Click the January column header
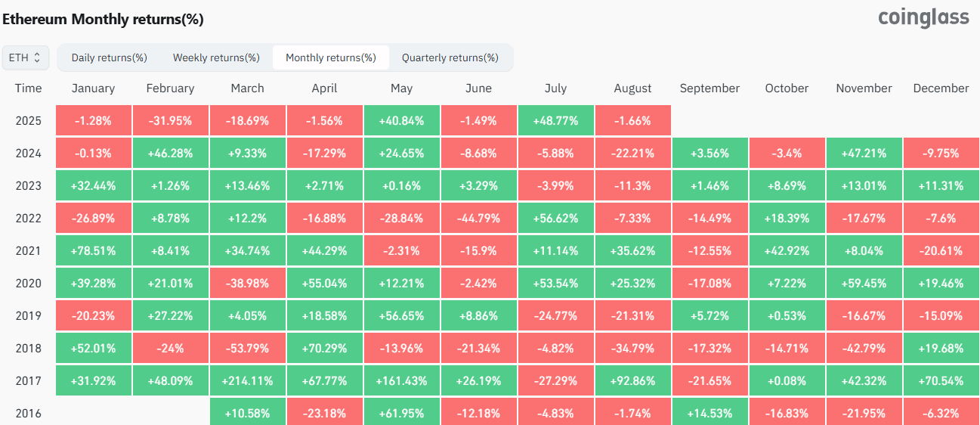The image size is (980, 425). [x=93, y=88]
